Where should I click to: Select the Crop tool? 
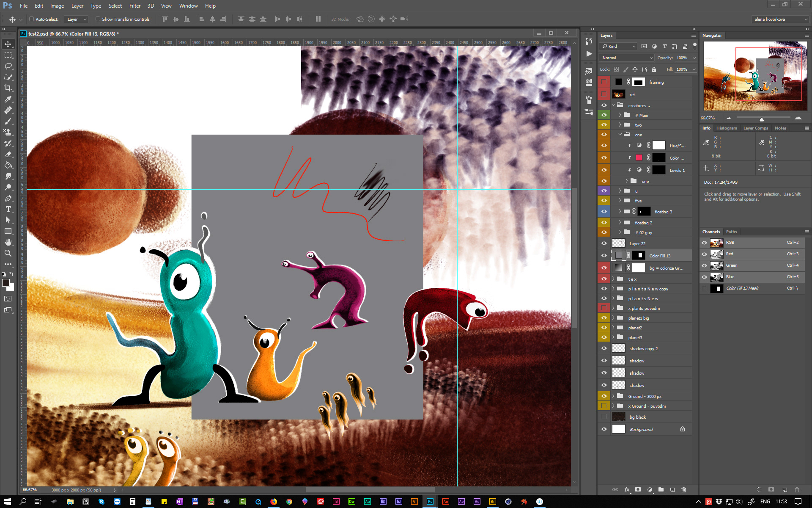pyautogui.click(x=8, y=88)
